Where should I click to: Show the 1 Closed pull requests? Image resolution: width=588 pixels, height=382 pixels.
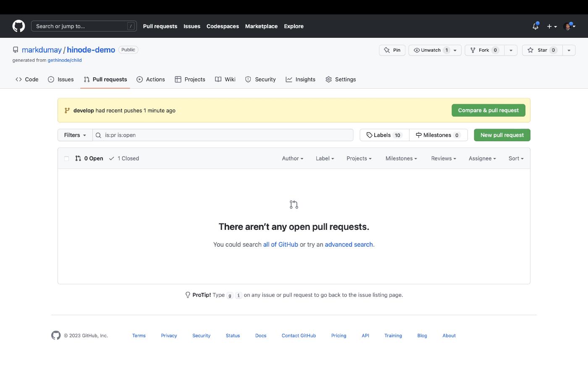point(124,158)
